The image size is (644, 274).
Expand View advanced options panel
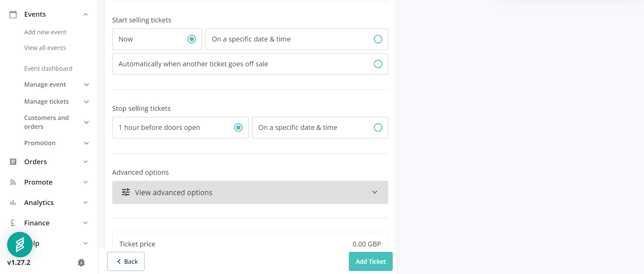(x=250, y=192)
